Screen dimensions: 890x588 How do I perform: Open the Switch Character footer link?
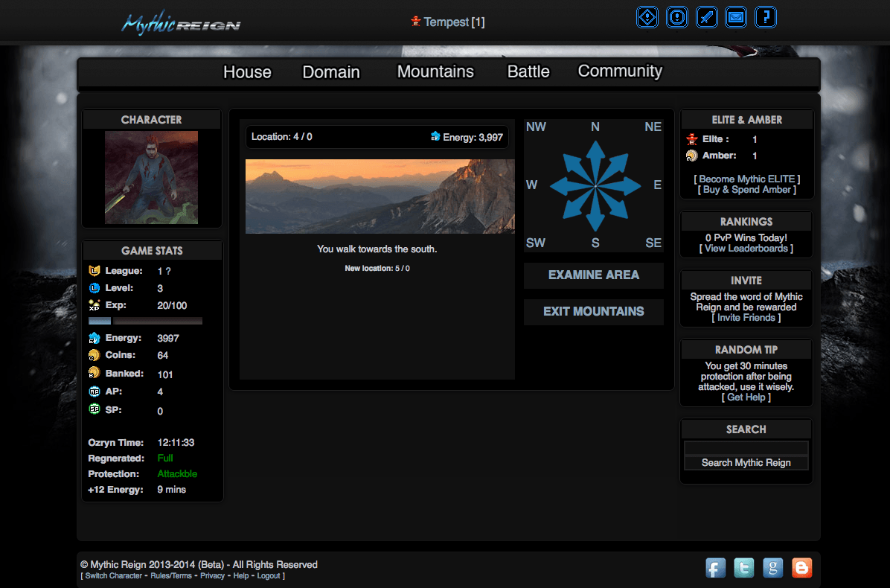point(114,575)
